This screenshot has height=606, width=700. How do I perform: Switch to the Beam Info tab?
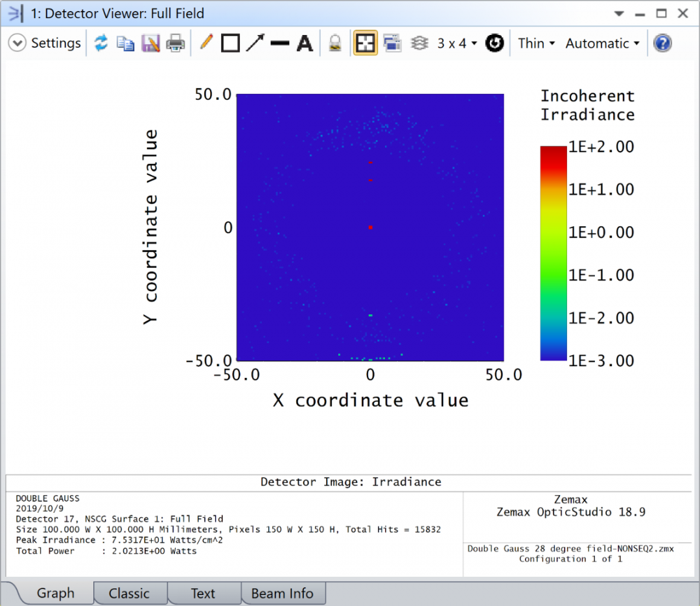pos(282,593)
